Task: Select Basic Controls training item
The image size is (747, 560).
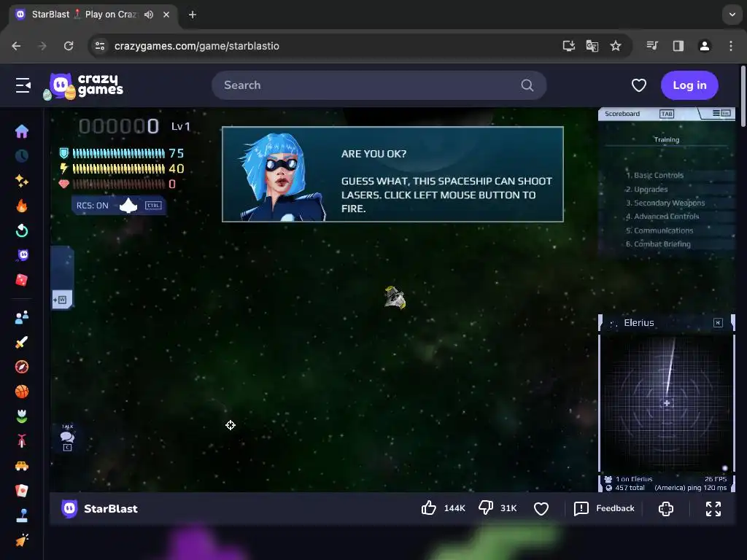Action: [654, 175]
